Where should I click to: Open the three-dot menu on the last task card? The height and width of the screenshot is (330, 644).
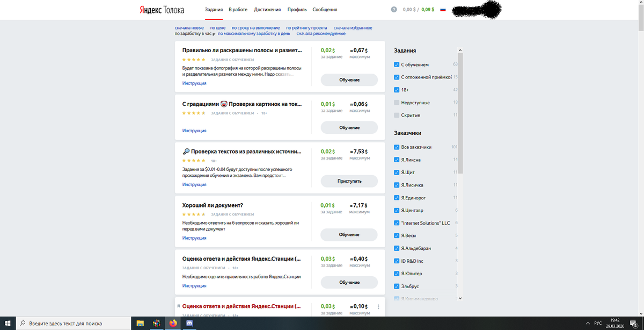click(x=378, y=307)
